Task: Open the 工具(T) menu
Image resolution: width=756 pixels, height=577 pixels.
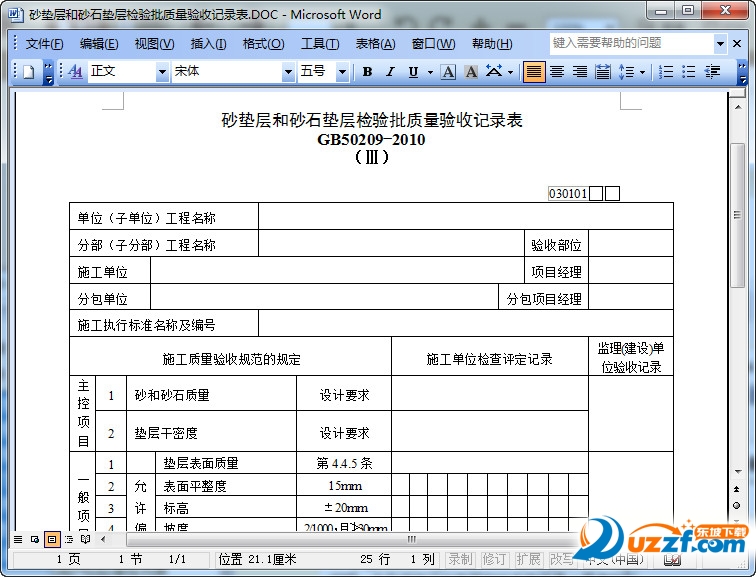Action: [x=320, y=44]
